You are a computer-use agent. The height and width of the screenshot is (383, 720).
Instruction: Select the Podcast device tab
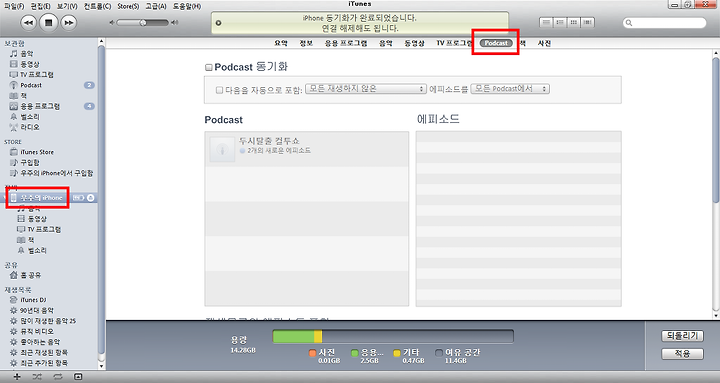coord(496,43)
